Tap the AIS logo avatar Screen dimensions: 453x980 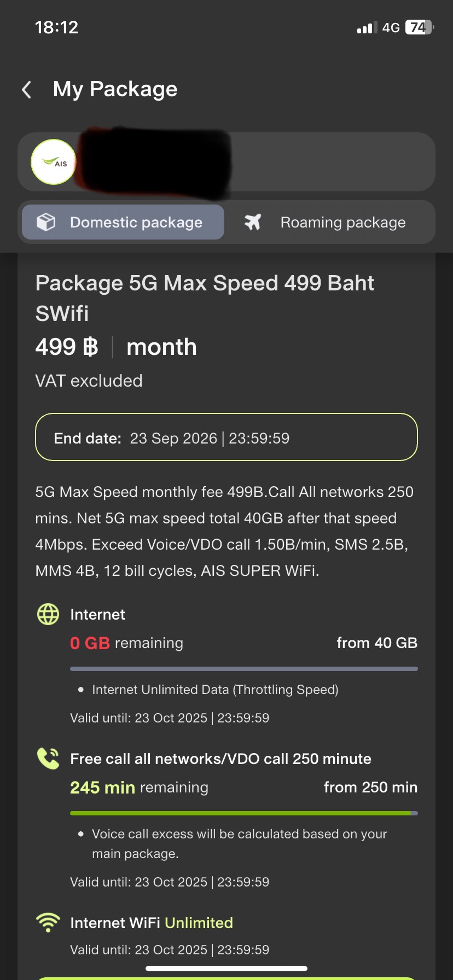(53, 162)
